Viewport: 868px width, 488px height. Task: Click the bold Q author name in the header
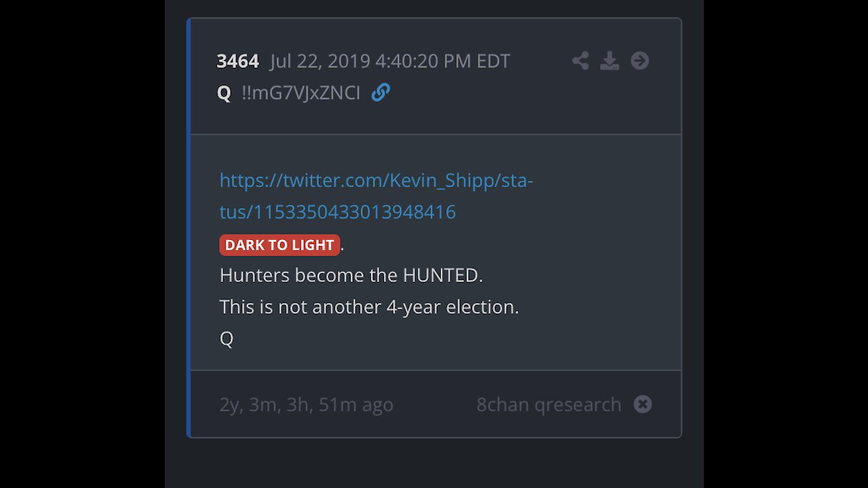tap(224, 93)
